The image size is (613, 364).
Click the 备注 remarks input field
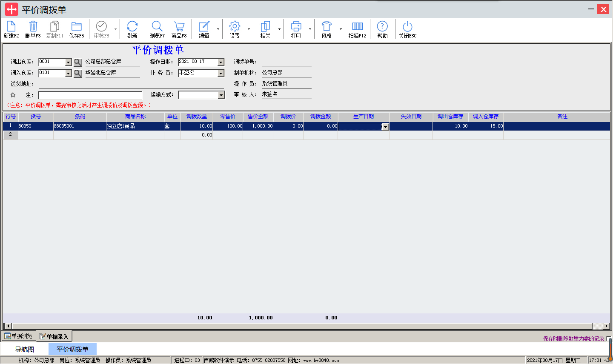(x=90, y=95)
